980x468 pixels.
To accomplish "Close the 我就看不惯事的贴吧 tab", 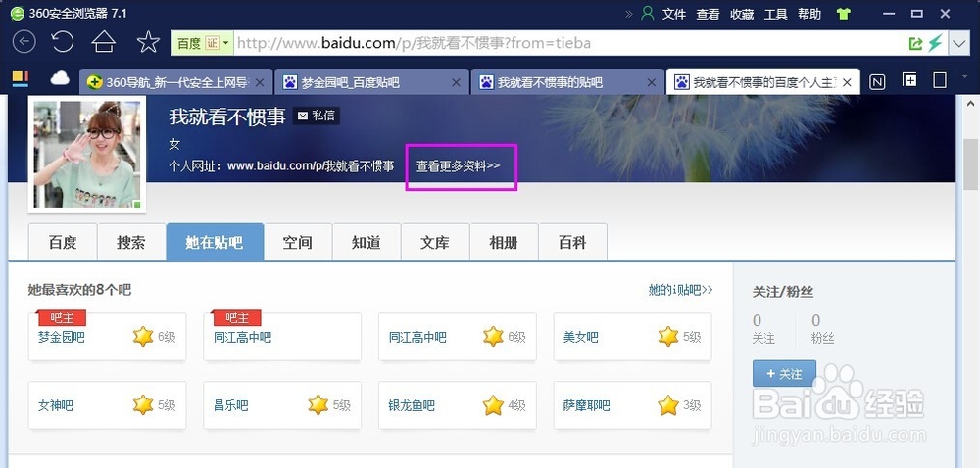I will pos(652,82).
